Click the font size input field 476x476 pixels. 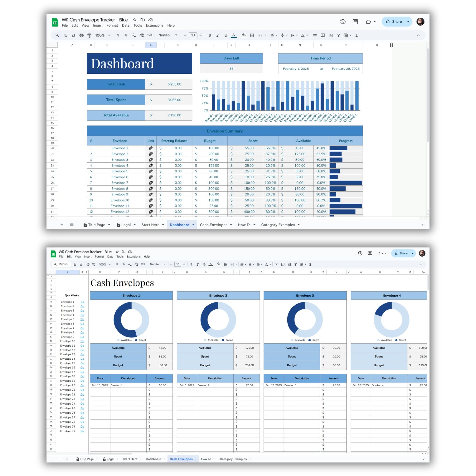click(193, 35)
